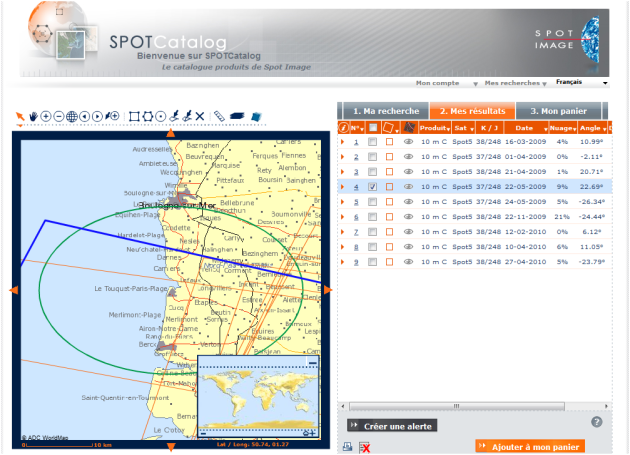Select the orange arrow pointer tool

click(x=20, y=117)
